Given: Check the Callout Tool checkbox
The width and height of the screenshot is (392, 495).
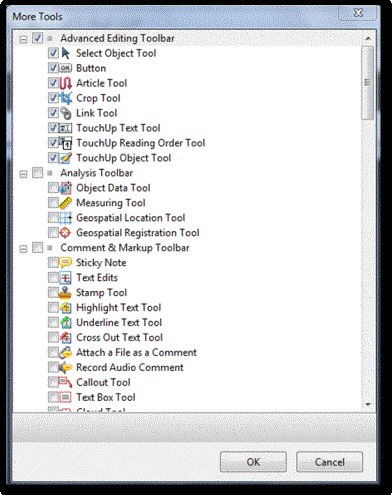Looking at the screenshot, I should [x=53, y=382].
